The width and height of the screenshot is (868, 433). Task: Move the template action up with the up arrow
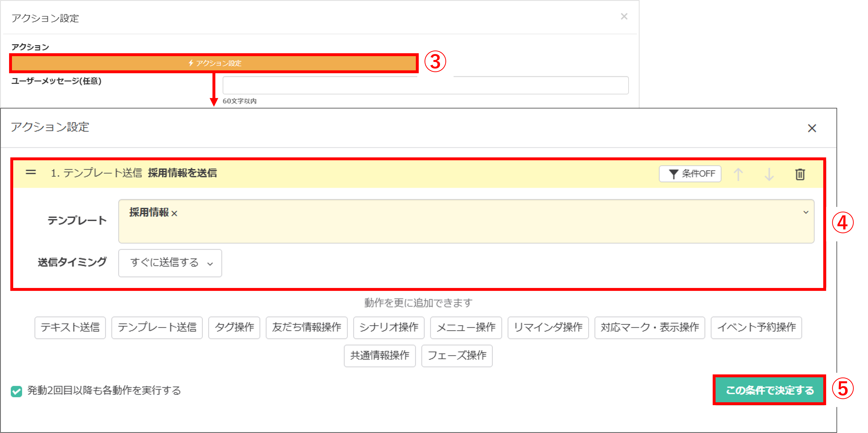coord(738,174)
